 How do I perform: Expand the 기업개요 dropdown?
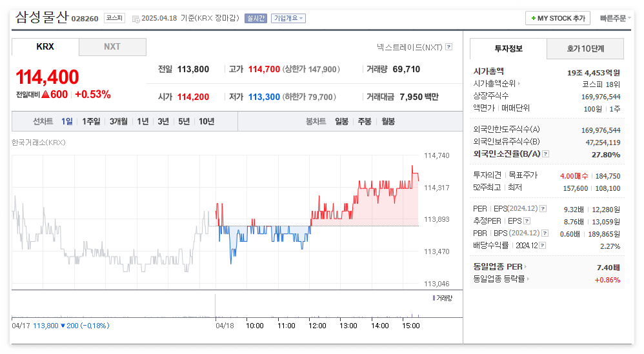[x=288, y=19]
